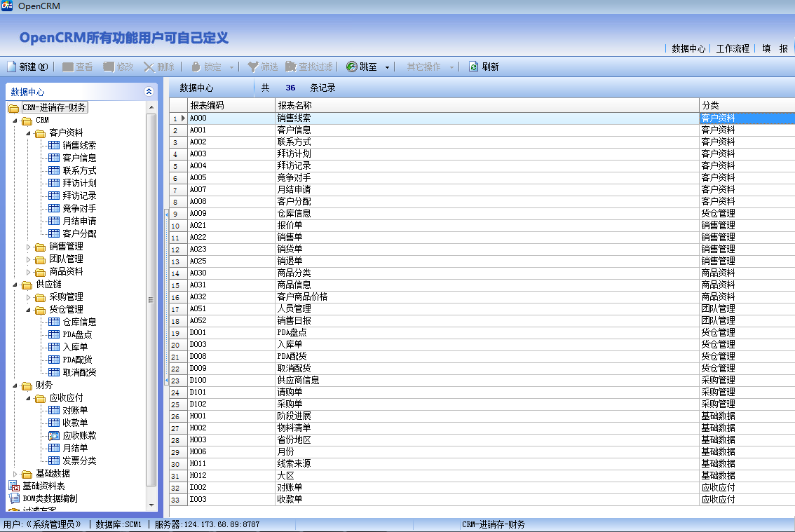Expand the 基础数据 tree folder
Image resolution: width=795 pixels, height=532 pixels.
point(15,475)
